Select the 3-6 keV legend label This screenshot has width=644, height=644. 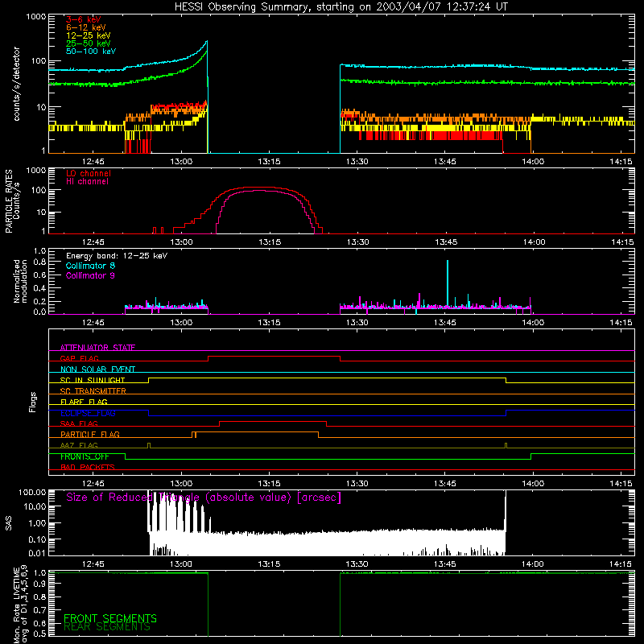84,19
